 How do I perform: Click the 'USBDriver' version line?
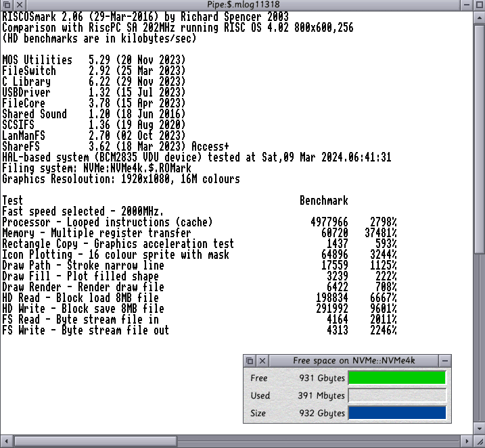click(x=94, y=93)
